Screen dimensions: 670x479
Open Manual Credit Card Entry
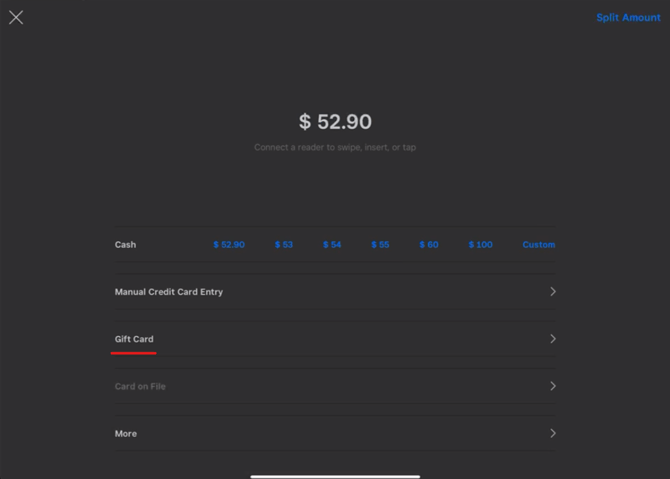click(169, 292)
